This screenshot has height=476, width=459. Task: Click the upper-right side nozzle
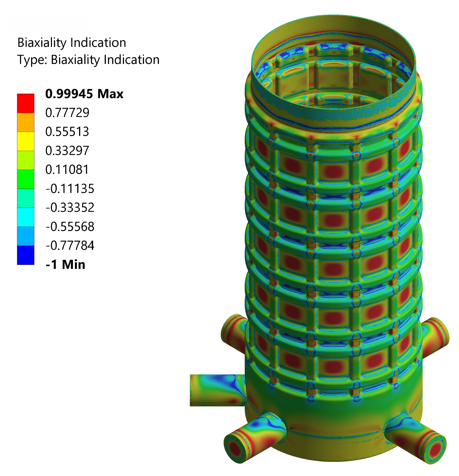pyautogui.click(x=435, y=336)
